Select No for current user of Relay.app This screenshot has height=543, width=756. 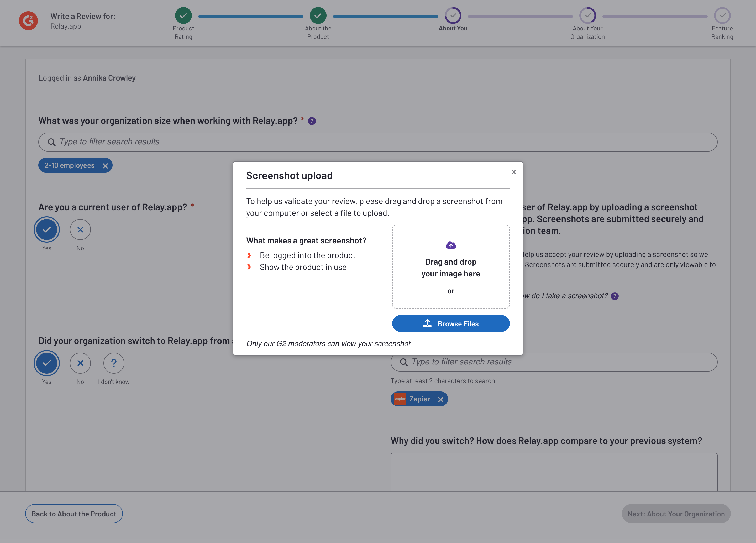point(80,229)
